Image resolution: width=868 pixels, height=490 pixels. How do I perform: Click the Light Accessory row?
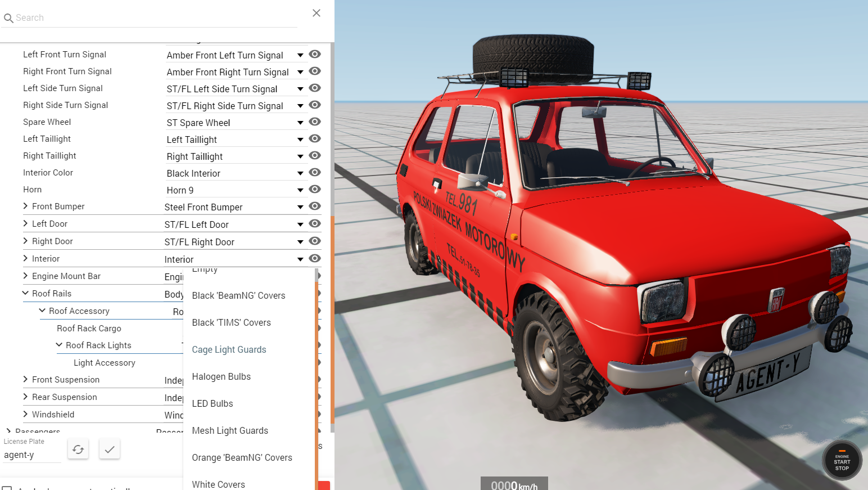coord(105,362)
